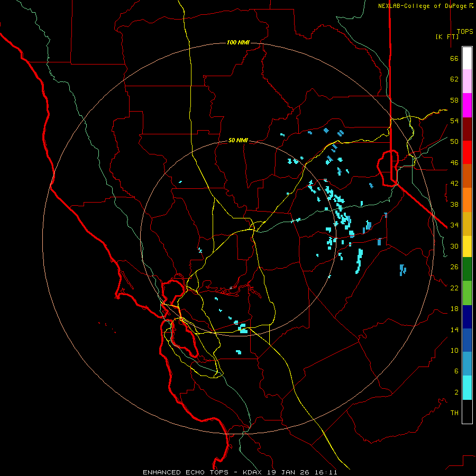Click legend tick label 50
The width and height of the screenshot is (476, 476).
coord(454,142)
